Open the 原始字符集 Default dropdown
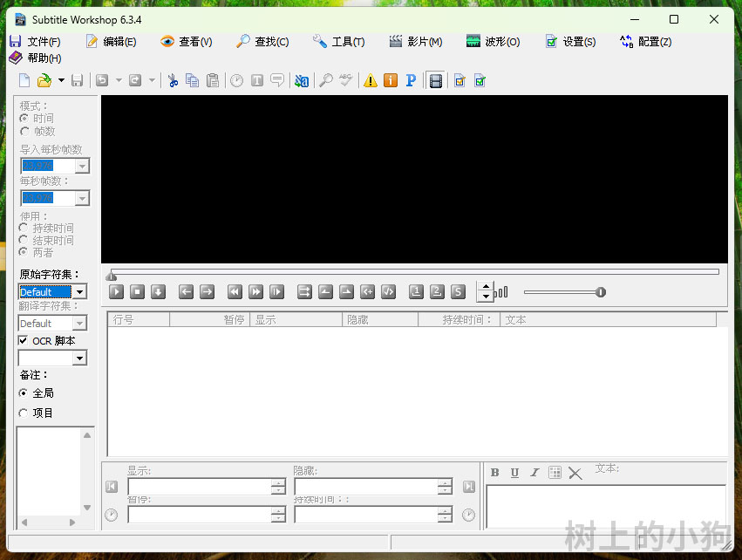 coord(79,292)
